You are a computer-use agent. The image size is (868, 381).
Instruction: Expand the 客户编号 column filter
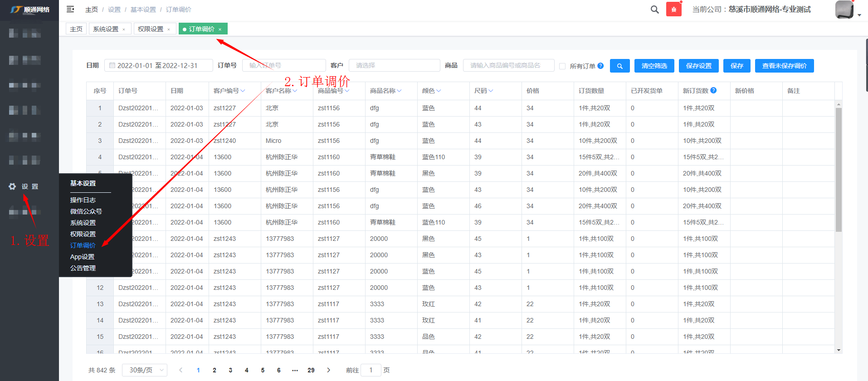(x=243, y=91)
